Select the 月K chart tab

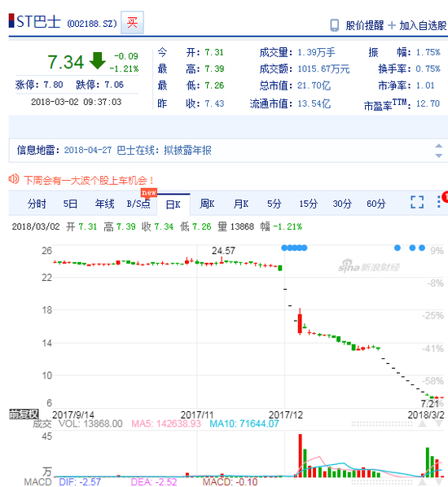pyautogui.click(x=241, y=204)
